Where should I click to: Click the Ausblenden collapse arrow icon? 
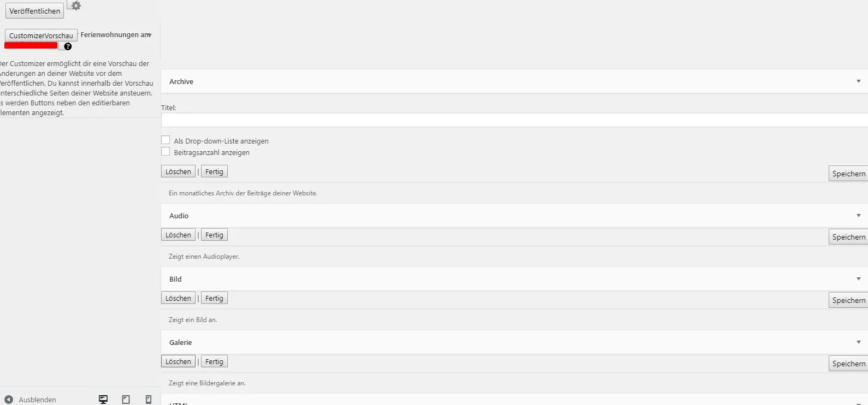(x=9, y=400)
